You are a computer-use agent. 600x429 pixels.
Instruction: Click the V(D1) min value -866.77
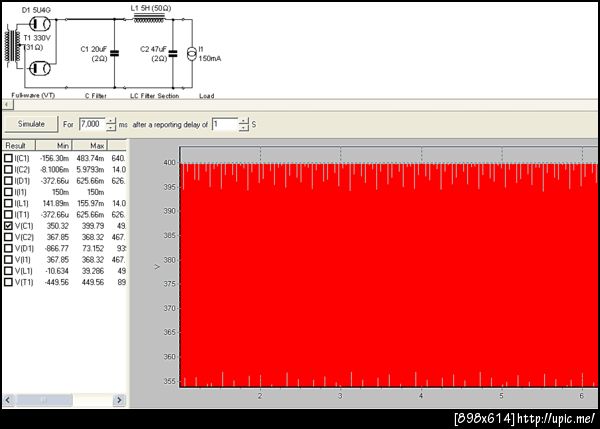[x=56, y=248]
